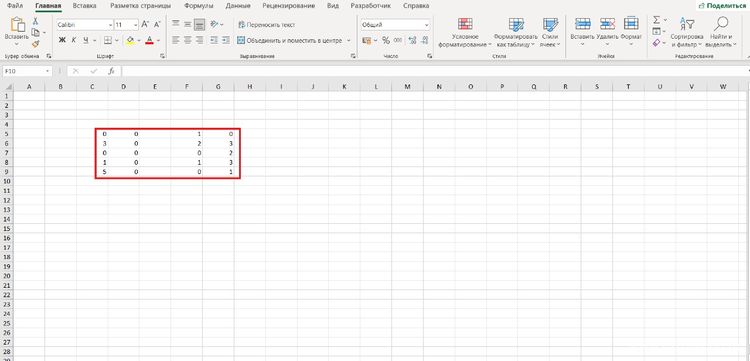The width and height of the screenshot is (750, 361).
Task: Toggle bold Ж formatting
Action: click(62, 41)
